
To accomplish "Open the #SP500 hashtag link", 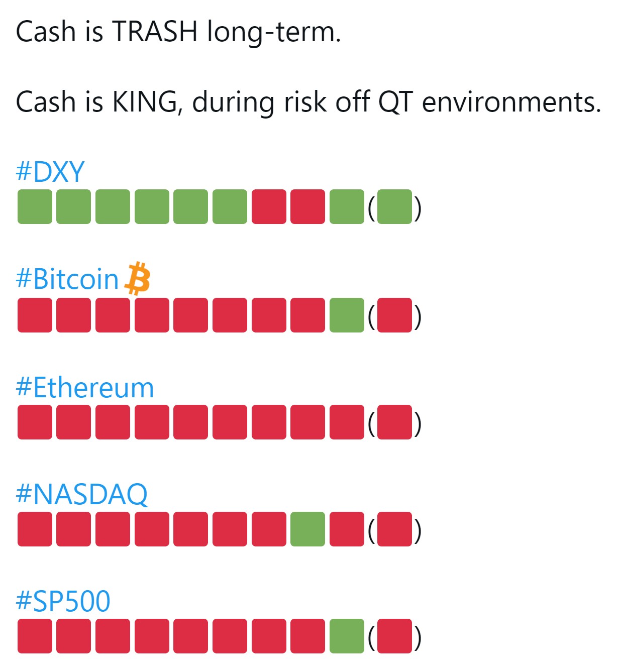I will 63,601.
